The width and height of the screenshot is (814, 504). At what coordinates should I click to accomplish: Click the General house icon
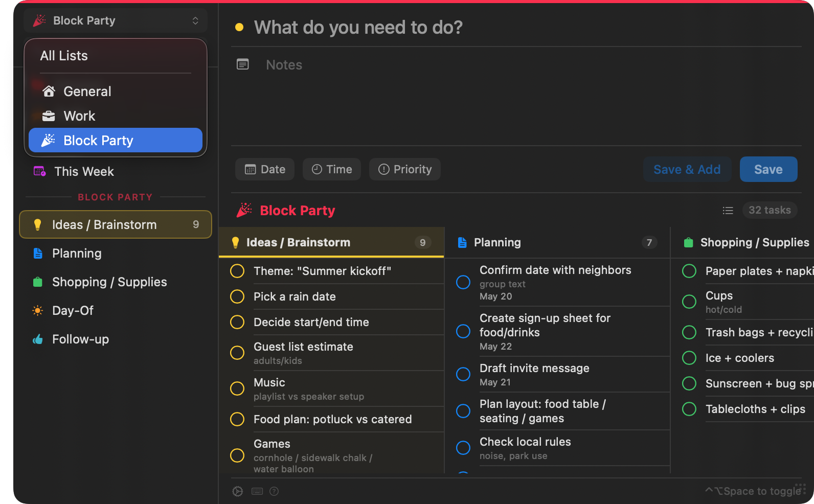pyautogui.click(x=49, y=91)
